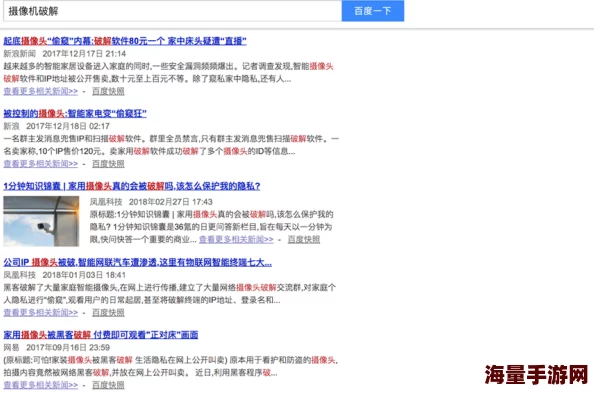The width and height of the screenshot is (594, 393).
Task: Open 百度快照 under the 80元 破解软件 result
Action: coord(108,91)
